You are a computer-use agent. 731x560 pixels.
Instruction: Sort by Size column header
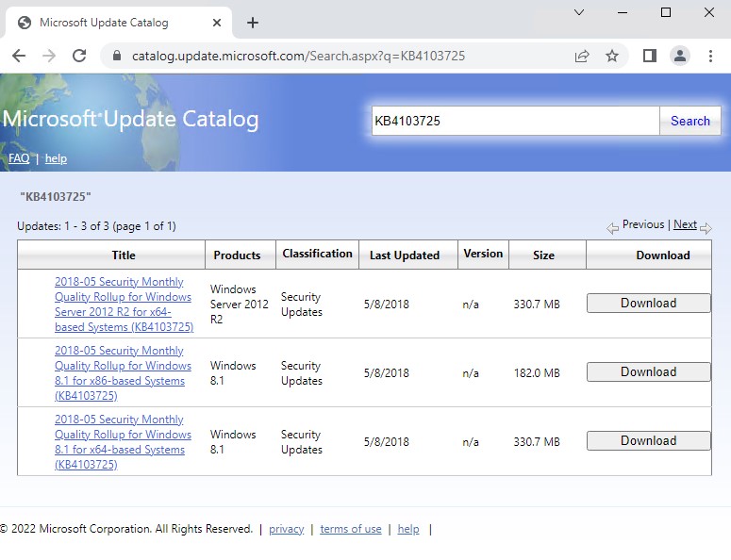pos(543,255)
